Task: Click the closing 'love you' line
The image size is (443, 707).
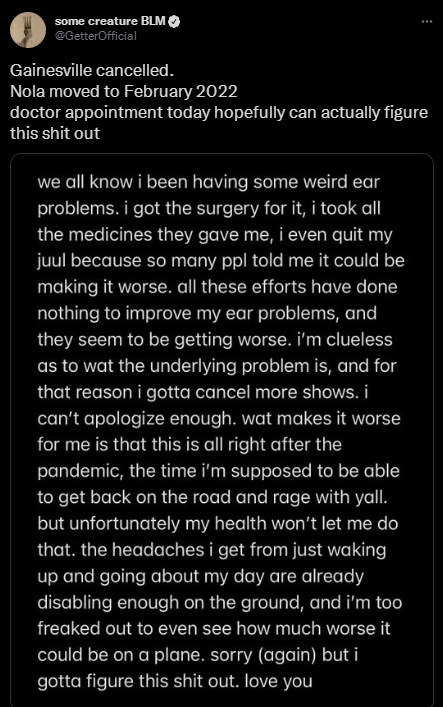Action: tap(175, 681)
